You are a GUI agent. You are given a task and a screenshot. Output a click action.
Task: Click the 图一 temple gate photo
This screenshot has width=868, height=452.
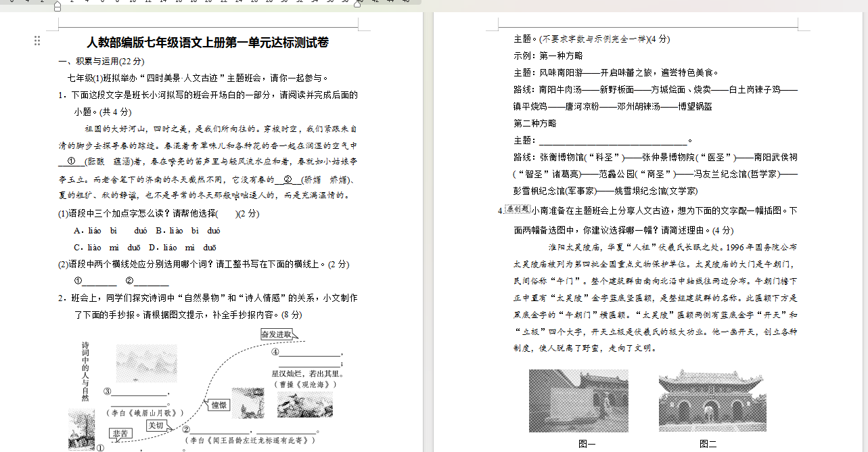click(x=578, y=401)
